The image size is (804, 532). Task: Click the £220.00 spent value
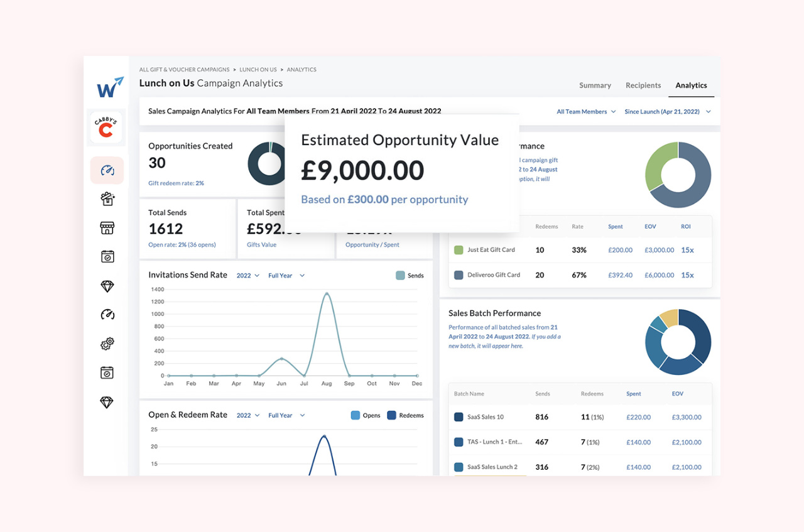point(638,417)
